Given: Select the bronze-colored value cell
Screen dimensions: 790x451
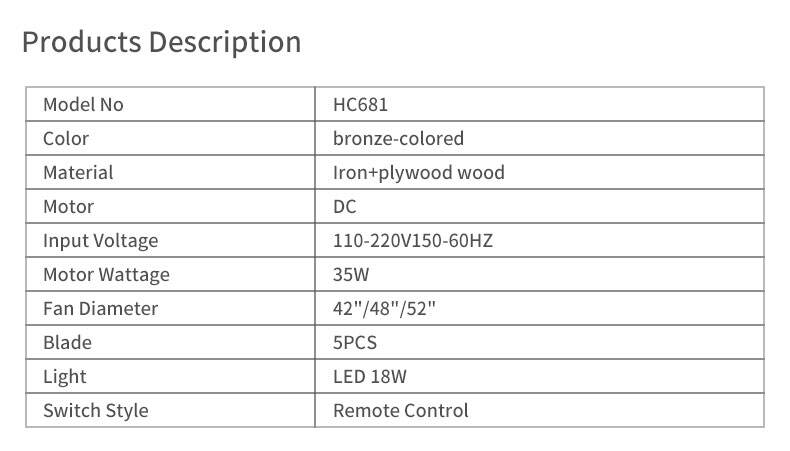Looking at the screenshot, I should (x=398, y=139).
